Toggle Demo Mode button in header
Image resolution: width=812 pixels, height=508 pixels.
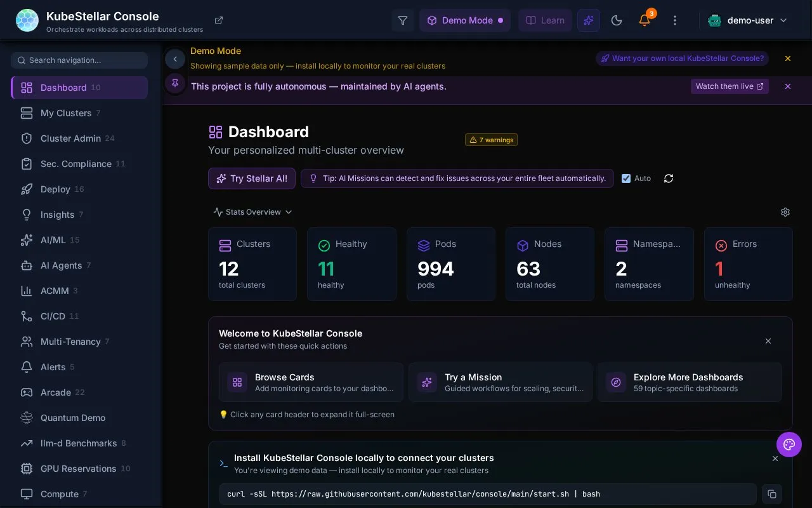click(465, 20)
